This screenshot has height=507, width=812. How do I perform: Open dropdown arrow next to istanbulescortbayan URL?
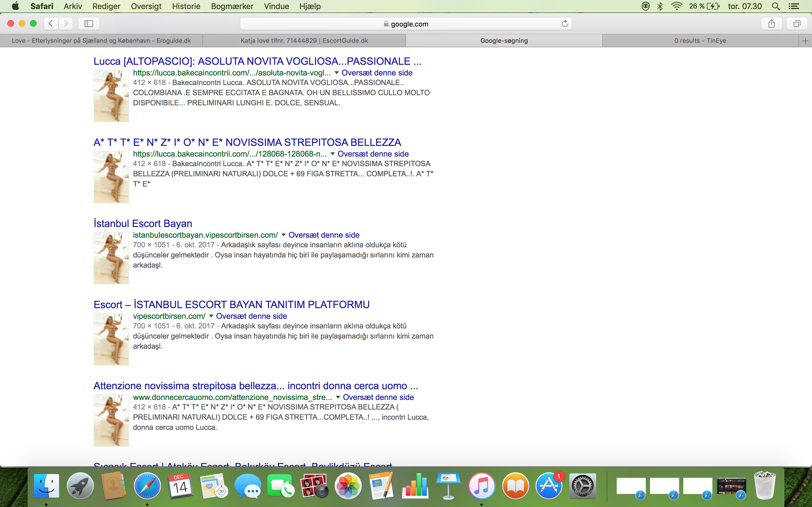pos(284,235)
